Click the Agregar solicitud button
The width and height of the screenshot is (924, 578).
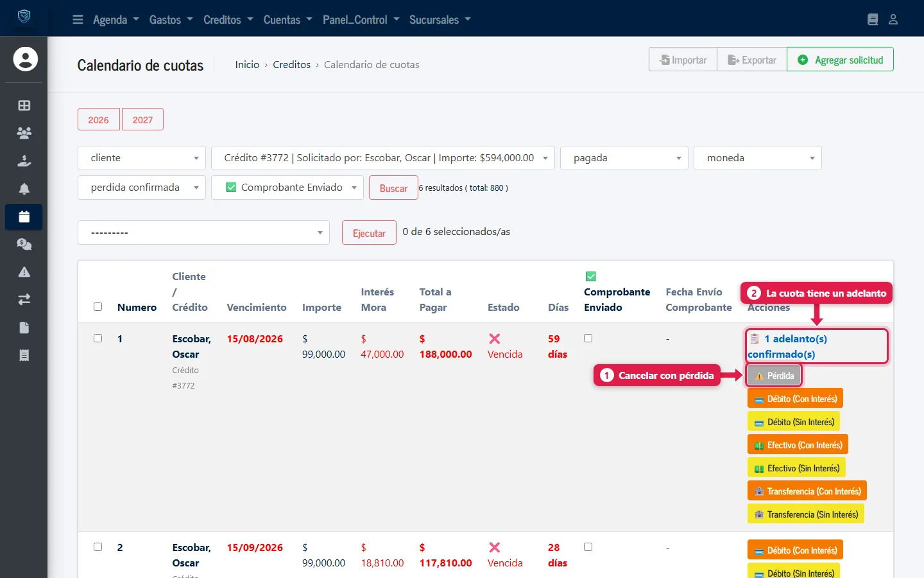click(x=840, y=60)
